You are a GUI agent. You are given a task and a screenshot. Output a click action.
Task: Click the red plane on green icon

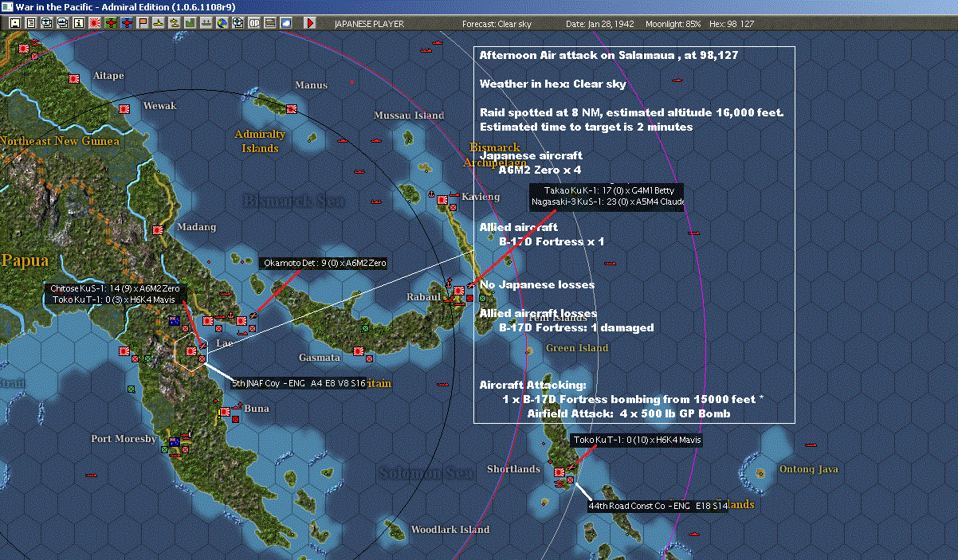coord(111,23)
